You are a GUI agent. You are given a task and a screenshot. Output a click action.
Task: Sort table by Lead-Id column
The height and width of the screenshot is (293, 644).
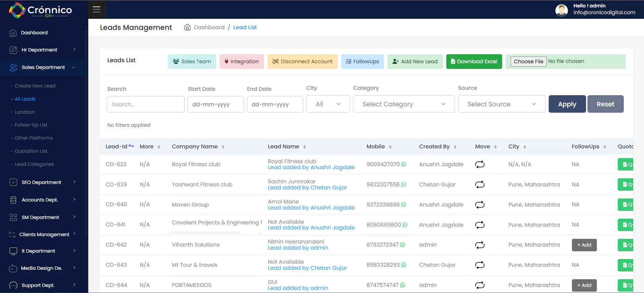[120, 146]
